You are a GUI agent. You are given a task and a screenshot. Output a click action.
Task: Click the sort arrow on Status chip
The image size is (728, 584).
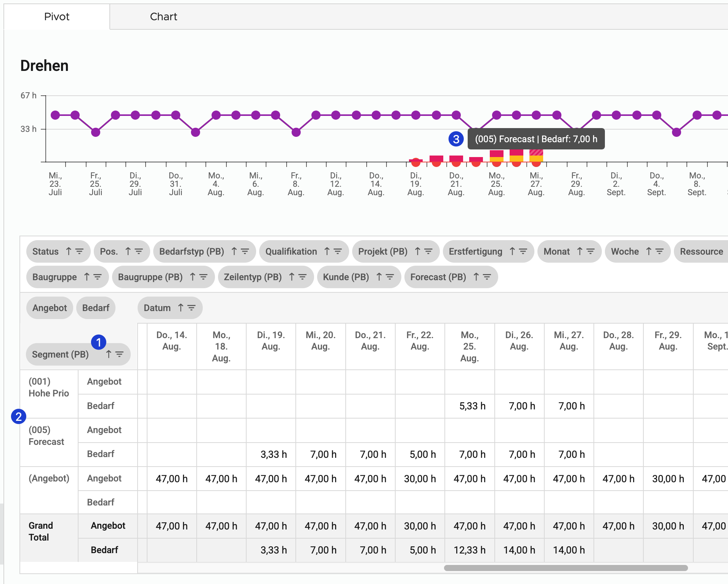tap(69, 251)
